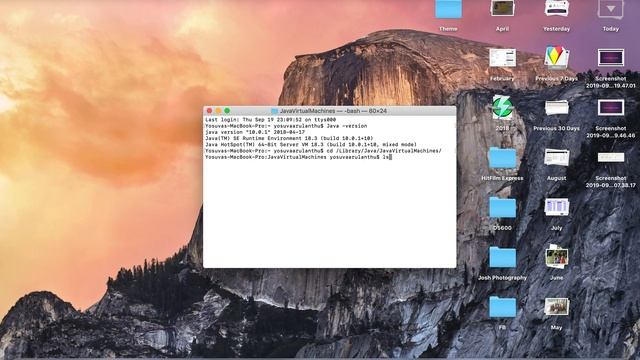Click the 'Java(TM) SE Runtime Environment' line

pos(289,138)
